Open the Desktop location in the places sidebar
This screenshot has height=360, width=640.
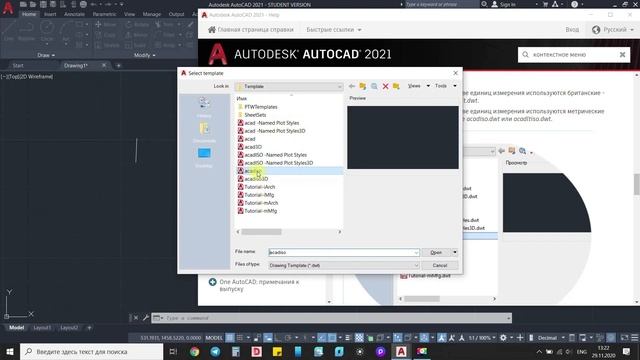coord(204,158)
